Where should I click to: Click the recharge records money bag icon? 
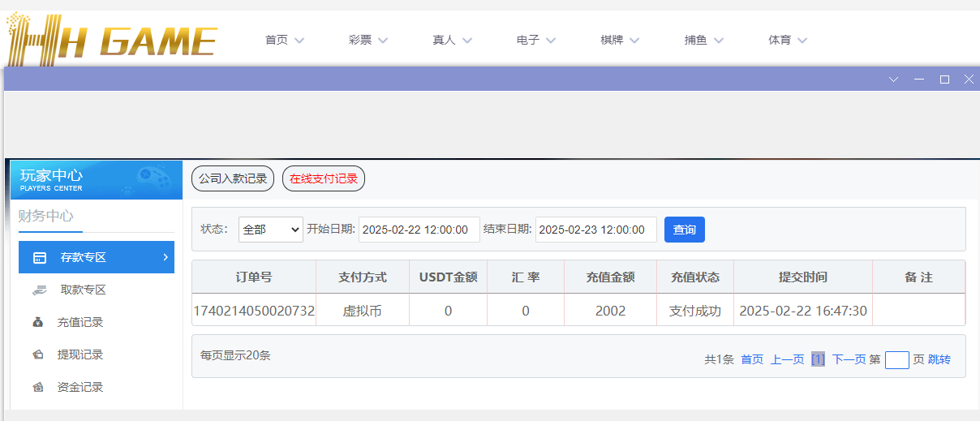pyautogui.click(x=38, y=323)
